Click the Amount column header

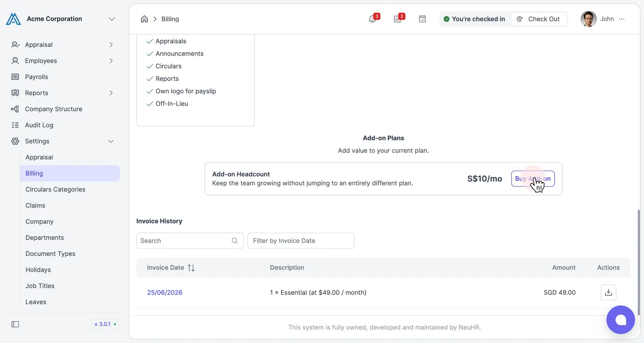[x=563, y=268]
